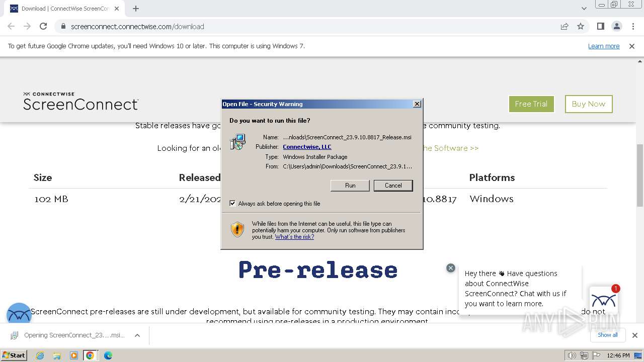Click the Buy Now button
The width and height of the screenshot is (644, 362).
point(589,104)
